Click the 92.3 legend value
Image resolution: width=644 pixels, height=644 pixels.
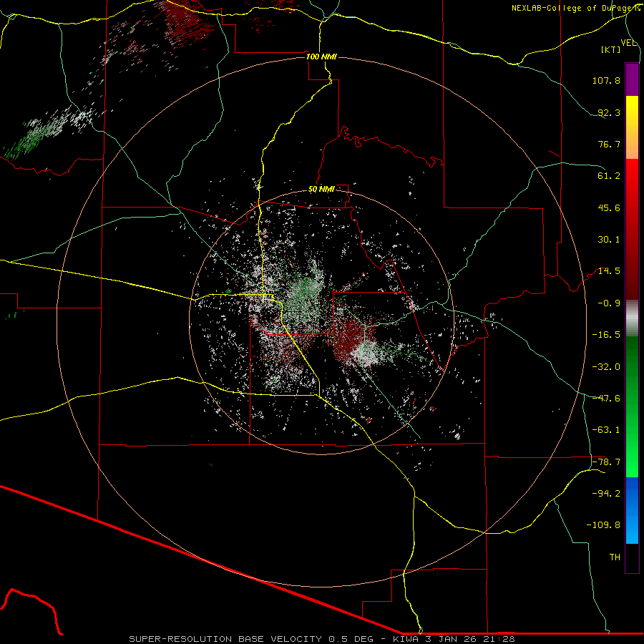[x=609, y=112]
